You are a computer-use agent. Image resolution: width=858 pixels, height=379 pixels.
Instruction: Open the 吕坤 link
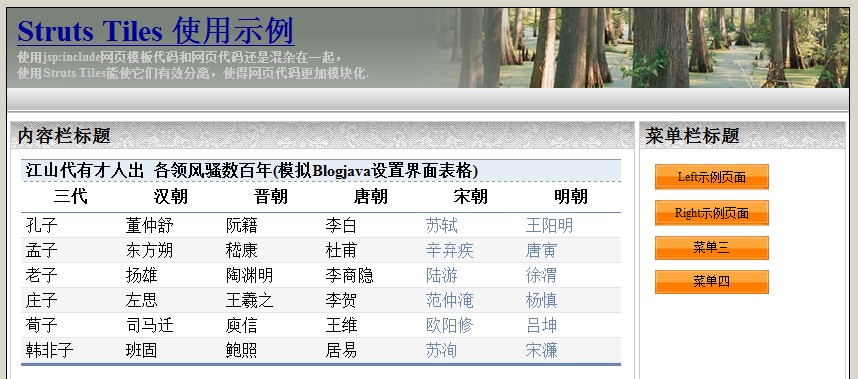[x=541, y=325]
